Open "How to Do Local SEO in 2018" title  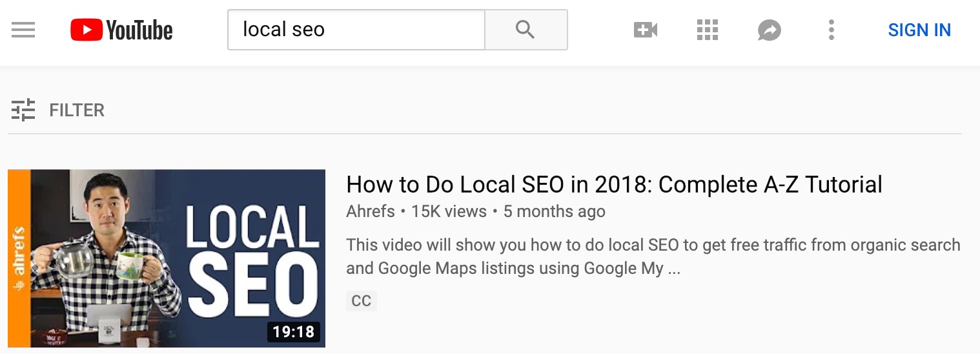point(614,185)
